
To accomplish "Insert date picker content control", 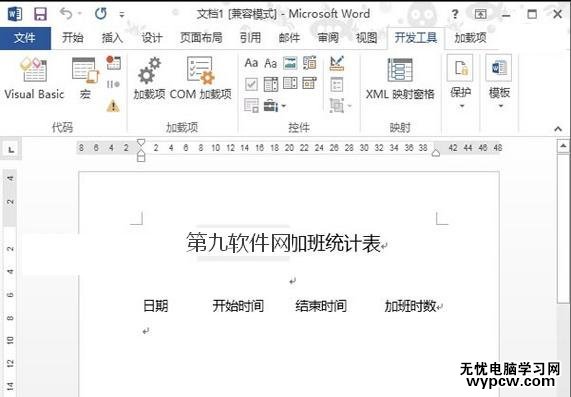I will tap(310, 84).
